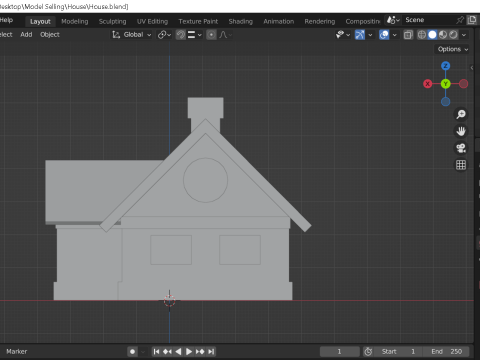Click the End frame field
480x360 pixels.
(446, 352)
